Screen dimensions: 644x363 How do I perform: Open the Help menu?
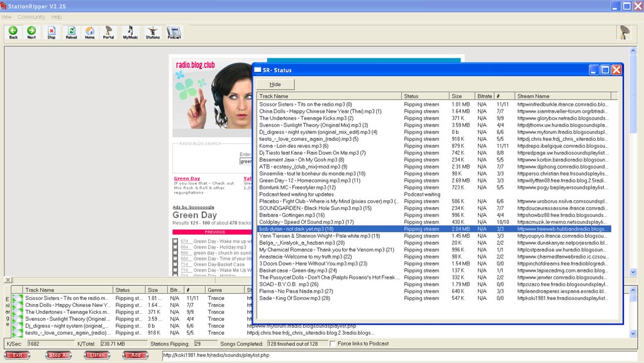pos(57,17)
